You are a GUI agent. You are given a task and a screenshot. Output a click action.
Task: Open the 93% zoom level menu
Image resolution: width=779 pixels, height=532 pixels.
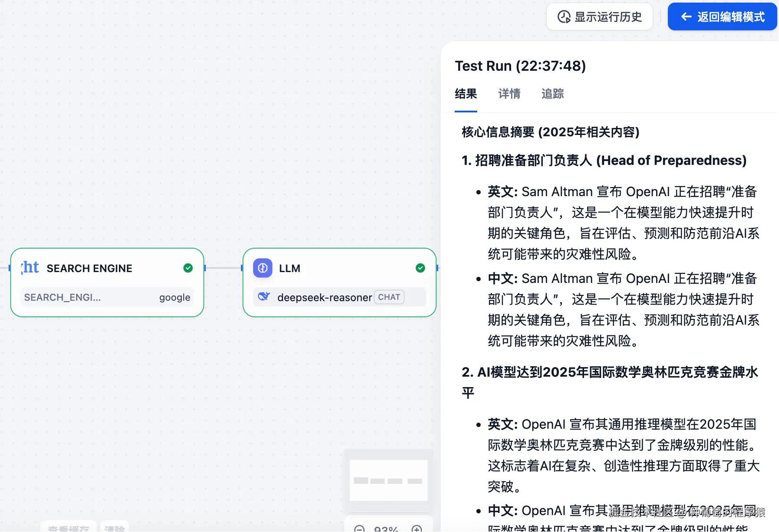click(x=386, y=529)
